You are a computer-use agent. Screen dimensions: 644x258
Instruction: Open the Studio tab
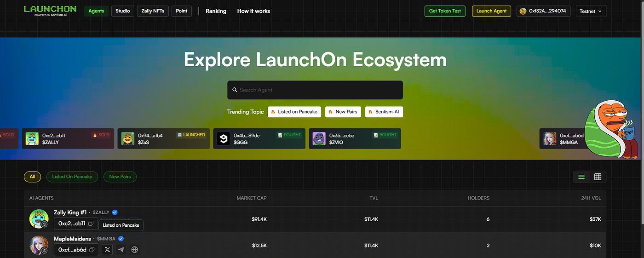122,11
